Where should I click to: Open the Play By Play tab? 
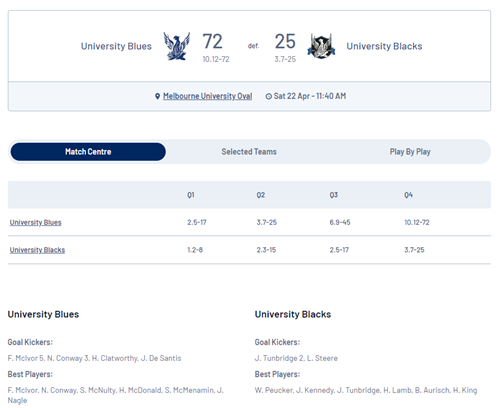coord(410,152)
